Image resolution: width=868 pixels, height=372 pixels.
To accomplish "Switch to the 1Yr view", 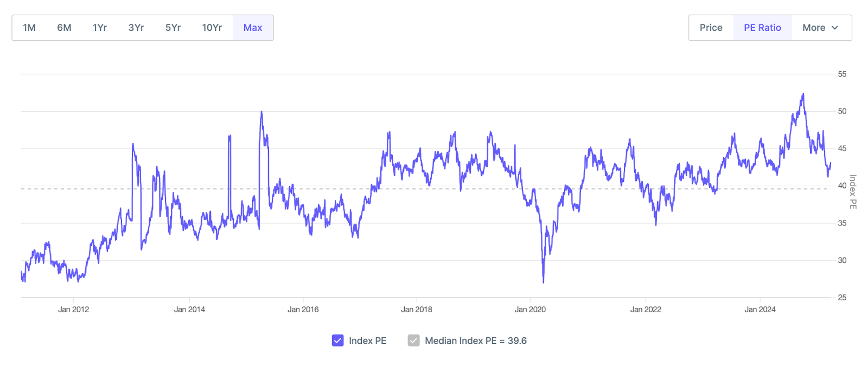I will point(100,27).
